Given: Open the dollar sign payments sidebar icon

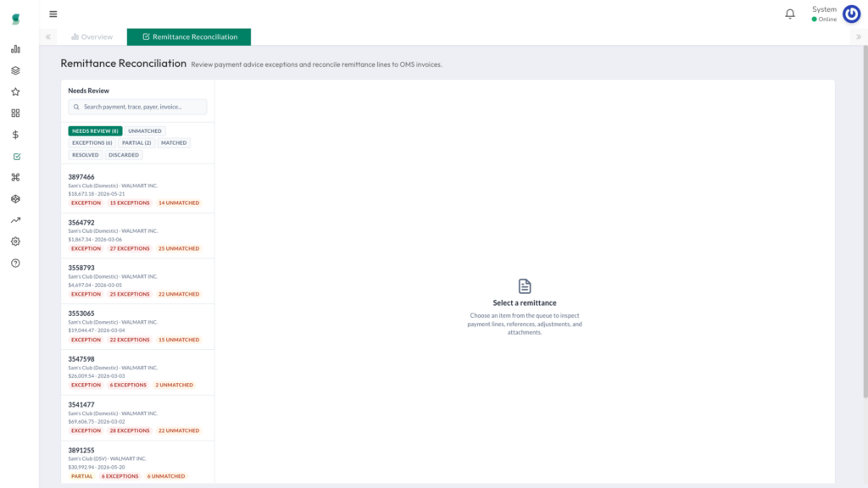Looking at the screenshot, I should coord(15,135).
